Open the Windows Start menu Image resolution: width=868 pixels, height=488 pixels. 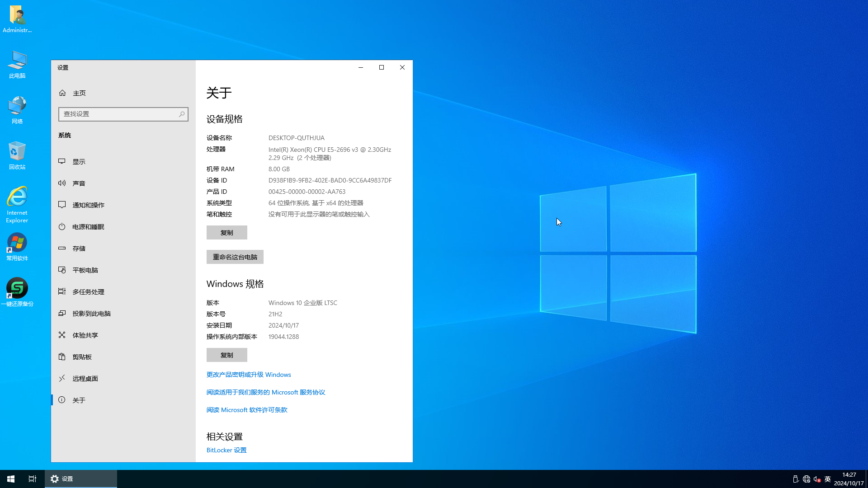click(x=11, y=479)
